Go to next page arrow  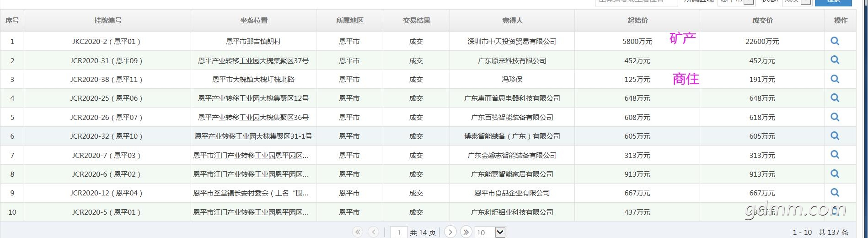point(450,232)
